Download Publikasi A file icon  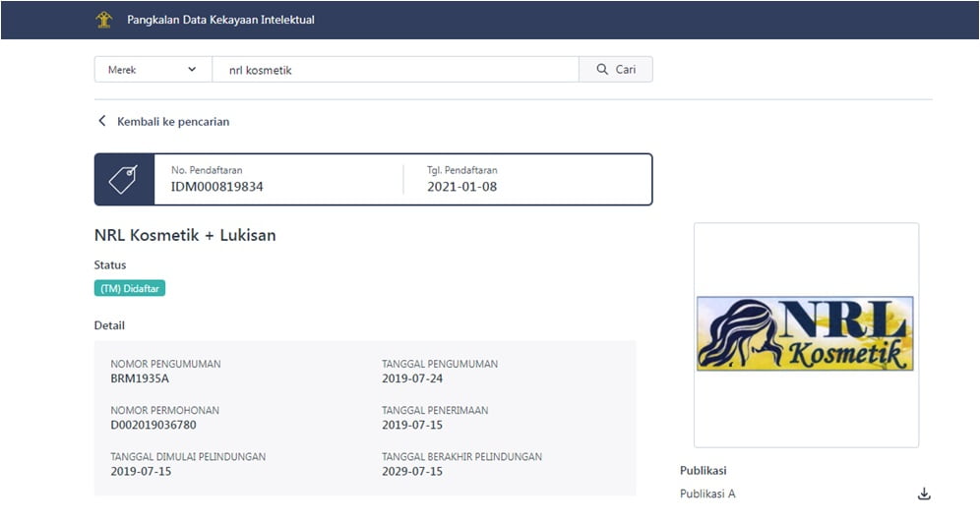click(924, 493)
